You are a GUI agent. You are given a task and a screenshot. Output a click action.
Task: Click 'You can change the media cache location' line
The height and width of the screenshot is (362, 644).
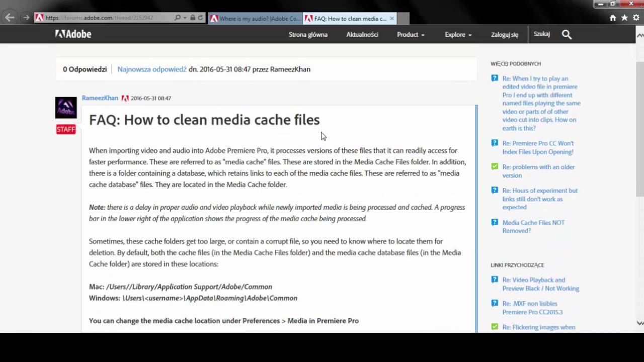coord(224,321)
